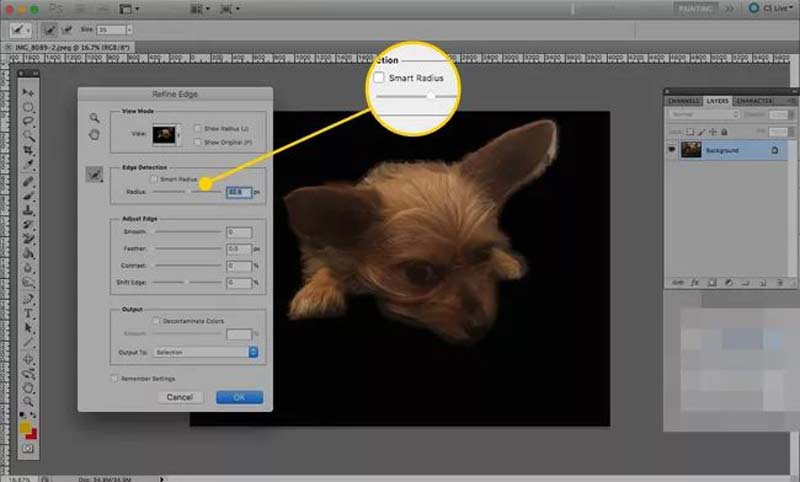Click the Cancel button
Image resolution: width=800 pixels, height=482 pixels.
pos(180,397)
